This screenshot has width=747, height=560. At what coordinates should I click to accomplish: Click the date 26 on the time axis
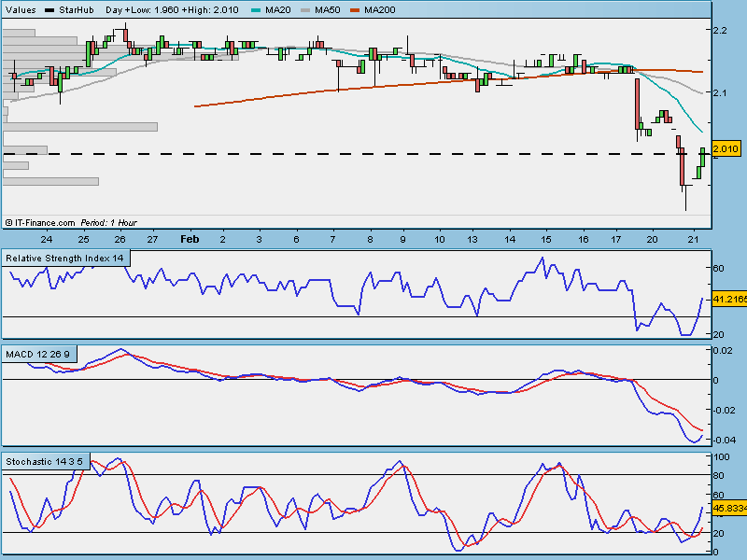(120, 239)
